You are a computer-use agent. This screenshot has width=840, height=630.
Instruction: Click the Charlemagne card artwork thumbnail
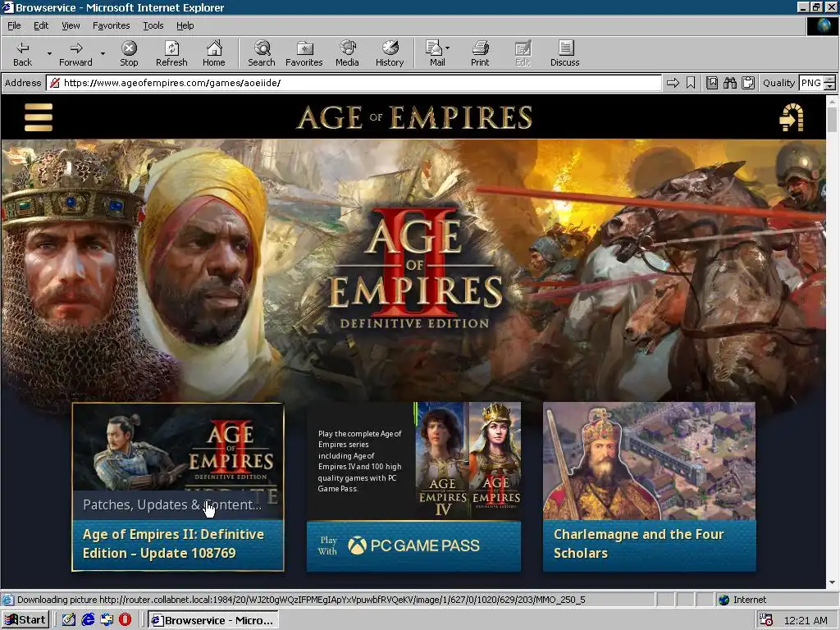pyautogui.click(x=650, y=461)
